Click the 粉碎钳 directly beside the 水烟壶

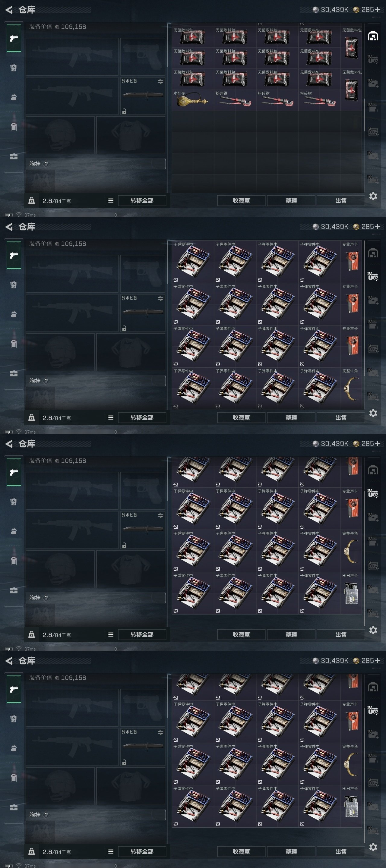click(235, 100)
